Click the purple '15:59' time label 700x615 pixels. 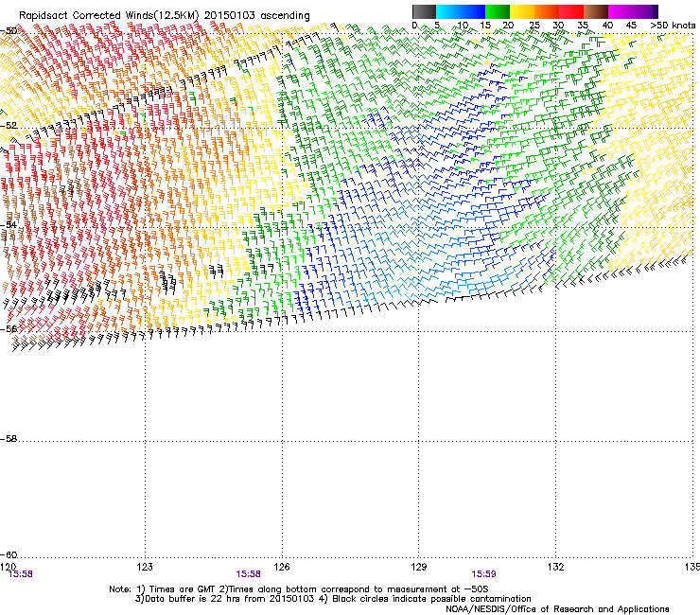point(483,574)
